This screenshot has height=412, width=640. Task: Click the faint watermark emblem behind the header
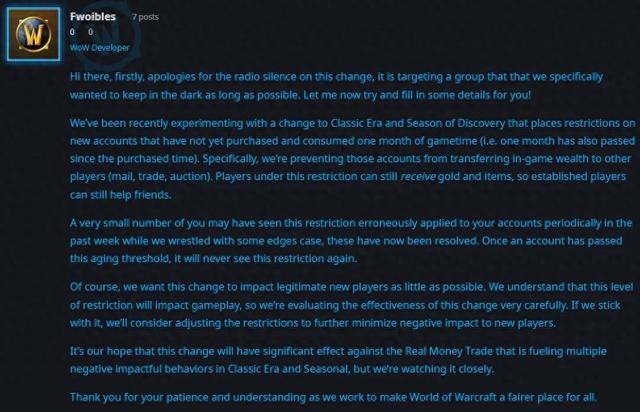[114, 31]
